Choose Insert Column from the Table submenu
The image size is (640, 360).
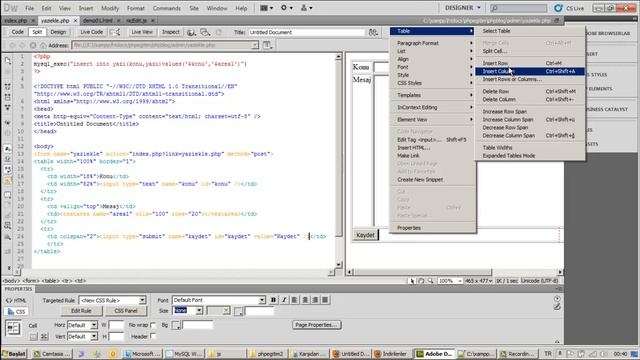coord(530,71)
